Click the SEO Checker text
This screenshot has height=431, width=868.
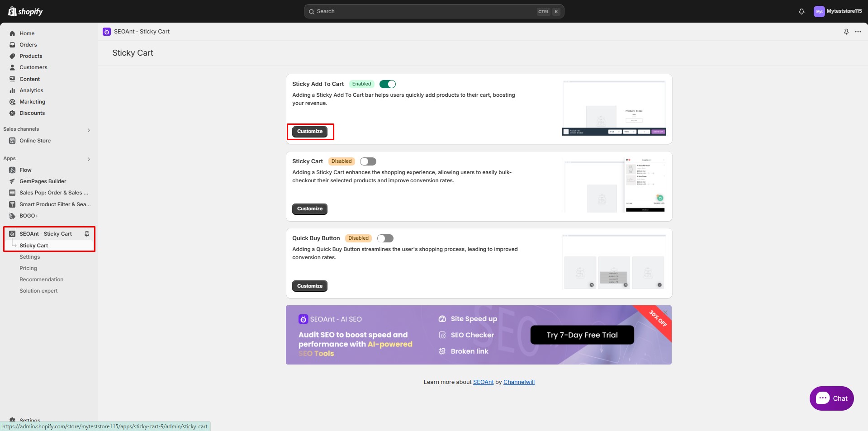(x=472, y=335)
